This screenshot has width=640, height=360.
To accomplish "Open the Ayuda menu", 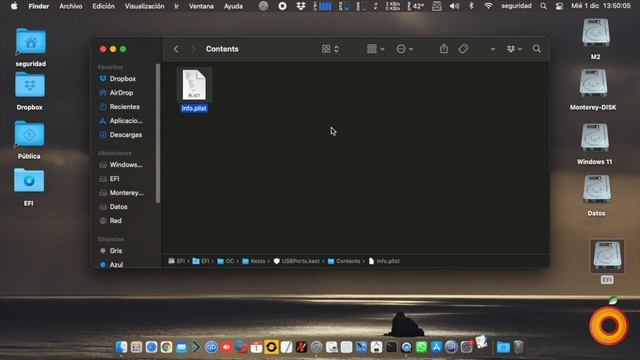I will click(233, 6).
